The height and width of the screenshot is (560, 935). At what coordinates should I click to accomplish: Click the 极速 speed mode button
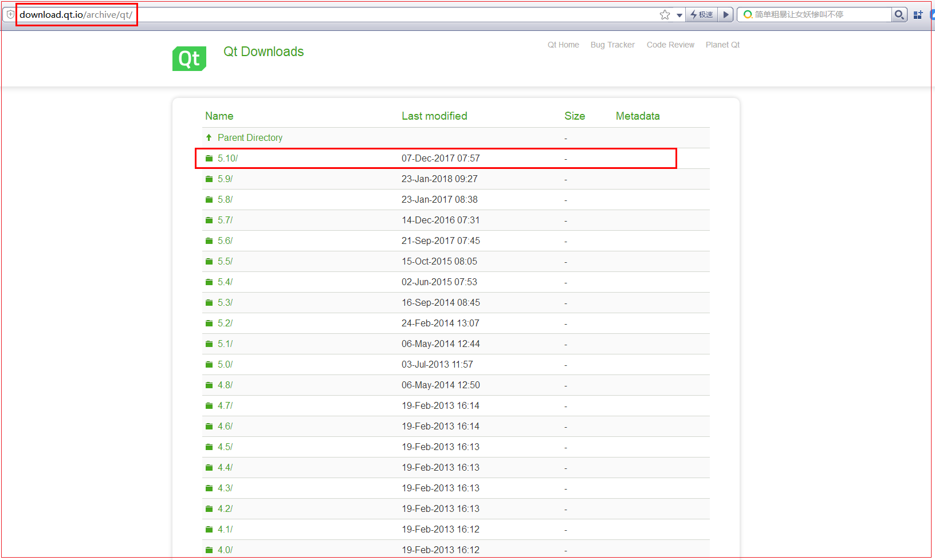(x=702, y=15)
